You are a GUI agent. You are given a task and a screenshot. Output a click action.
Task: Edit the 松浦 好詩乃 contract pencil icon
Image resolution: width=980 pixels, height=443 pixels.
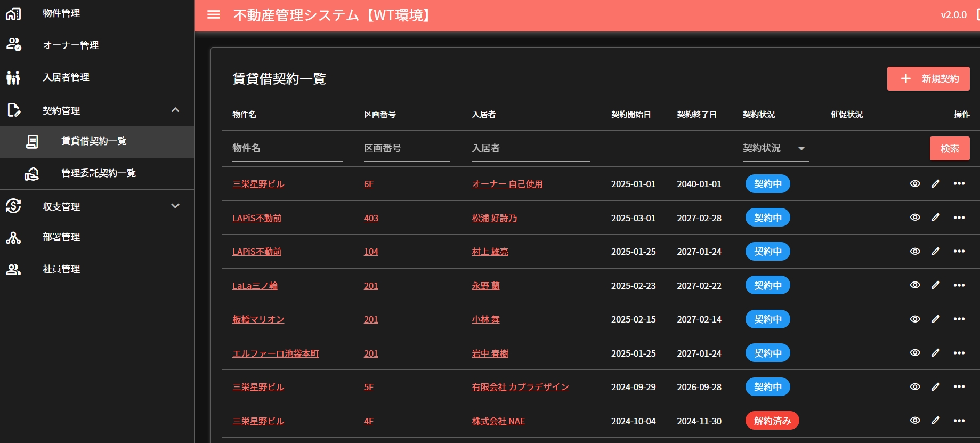click(935, 218)
